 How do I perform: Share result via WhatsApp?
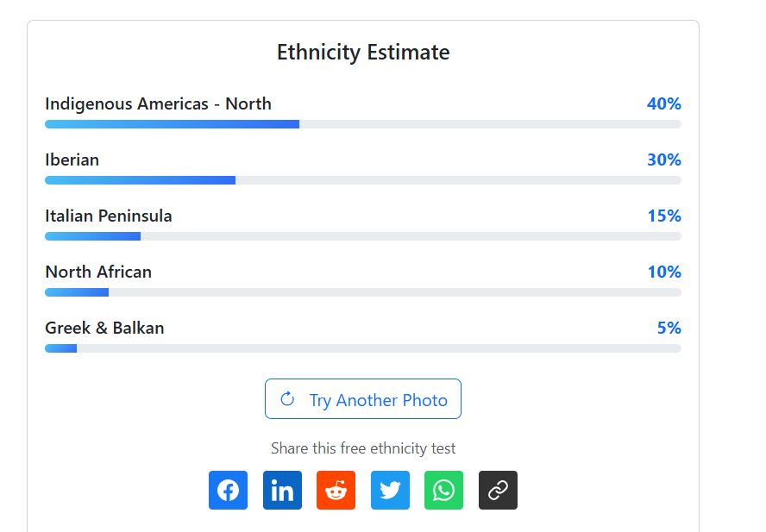443,490
